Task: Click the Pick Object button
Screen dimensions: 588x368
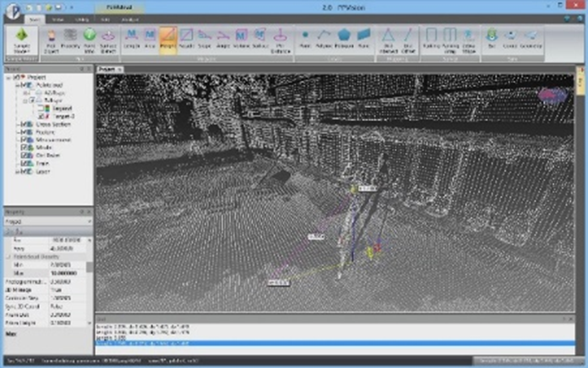Action: click(x=52, y=40)
